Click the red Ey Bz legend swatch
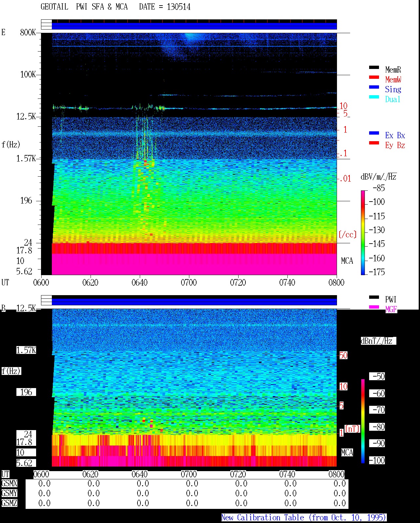 (374, 143)
